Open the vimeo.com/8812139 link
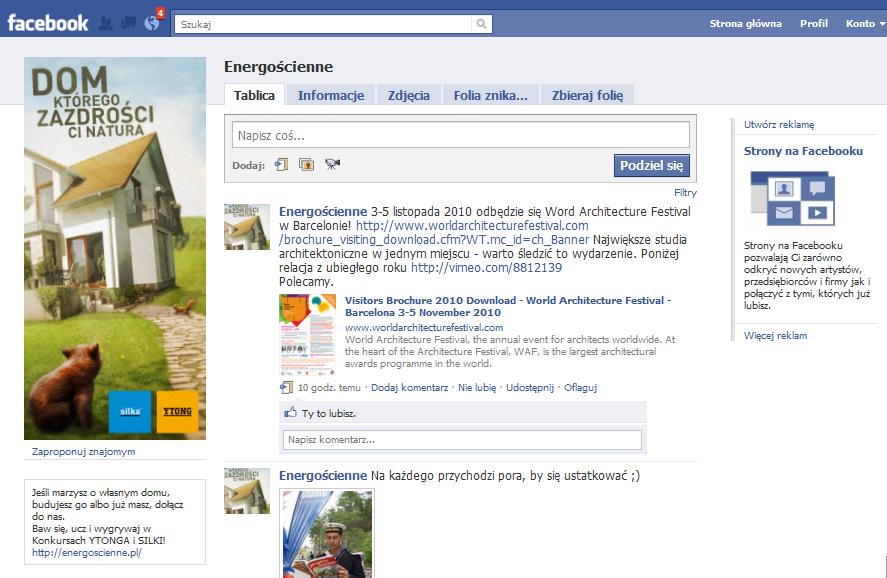Screen dimensions: 887x578 click(486, 268)
